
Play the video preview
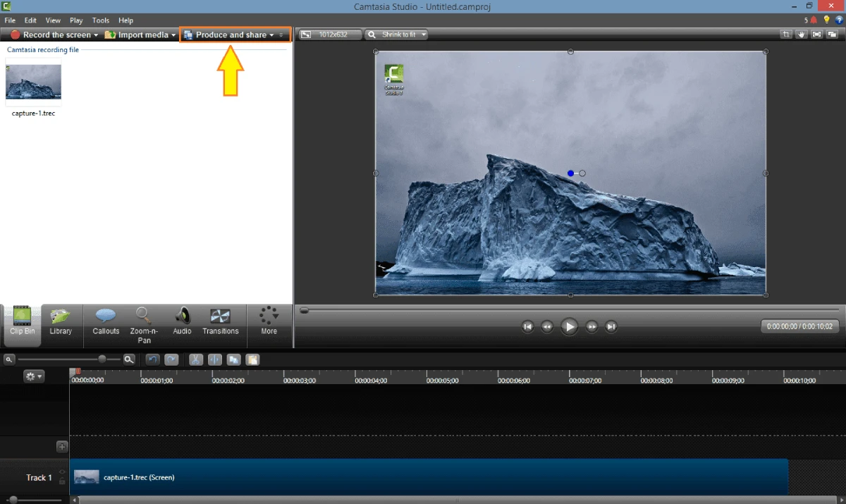click(570, 326)
